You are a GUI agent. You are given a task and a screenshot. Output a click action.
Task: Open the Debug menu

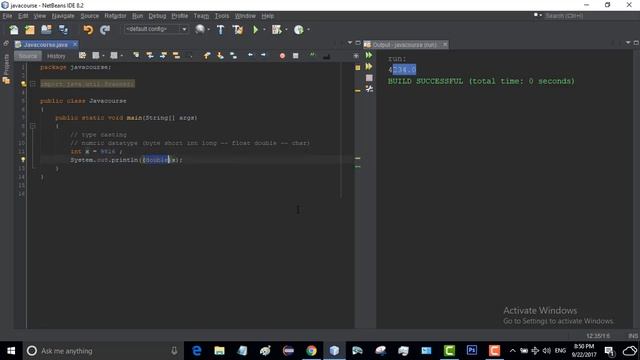click(157, 16)
